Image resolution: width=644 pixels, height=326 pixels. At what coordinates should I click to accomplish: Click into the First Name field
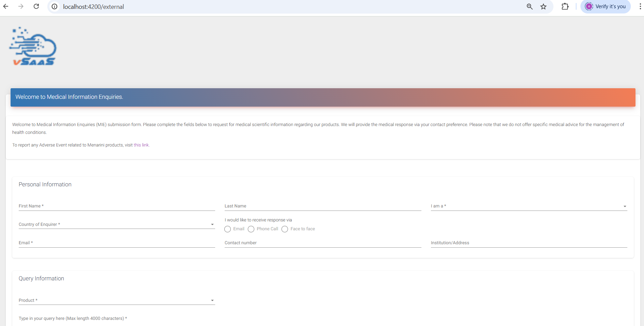point(116,206)
